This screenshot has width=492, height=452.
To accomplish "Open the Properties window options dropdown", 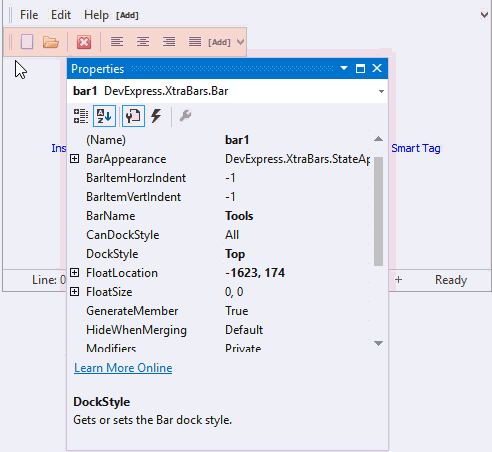I will tap(344, 68).
